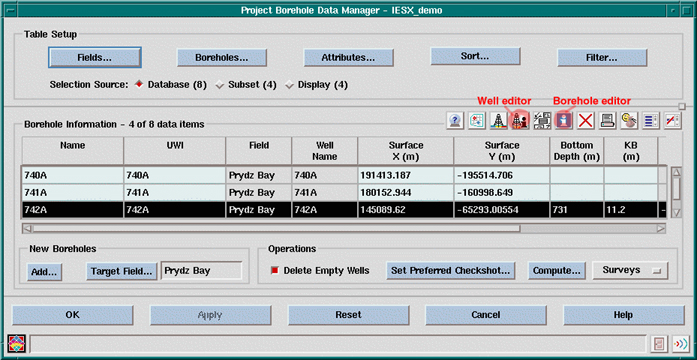Image resolution: width=697 pixels, height=360 pixels.
Task: Click the table's vertical scrollbar up arrow
Action: pyautogui.click(x=676, y=172)
